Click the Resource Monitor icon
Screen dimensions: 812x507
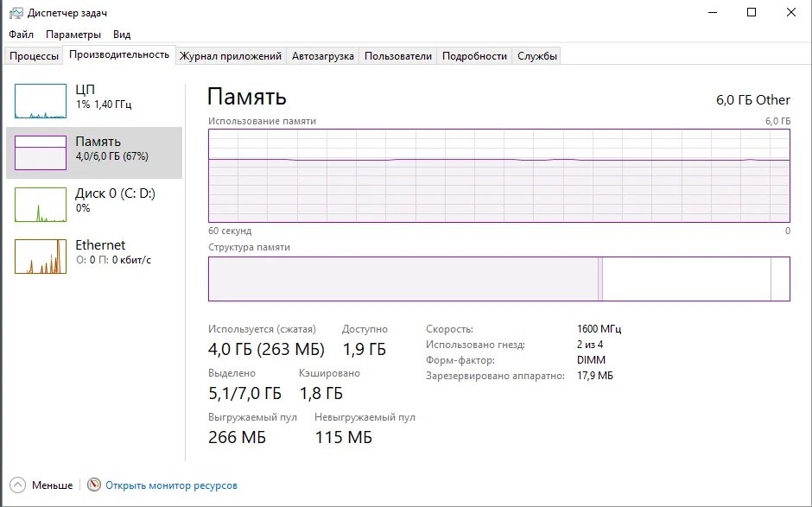point(94,485)
